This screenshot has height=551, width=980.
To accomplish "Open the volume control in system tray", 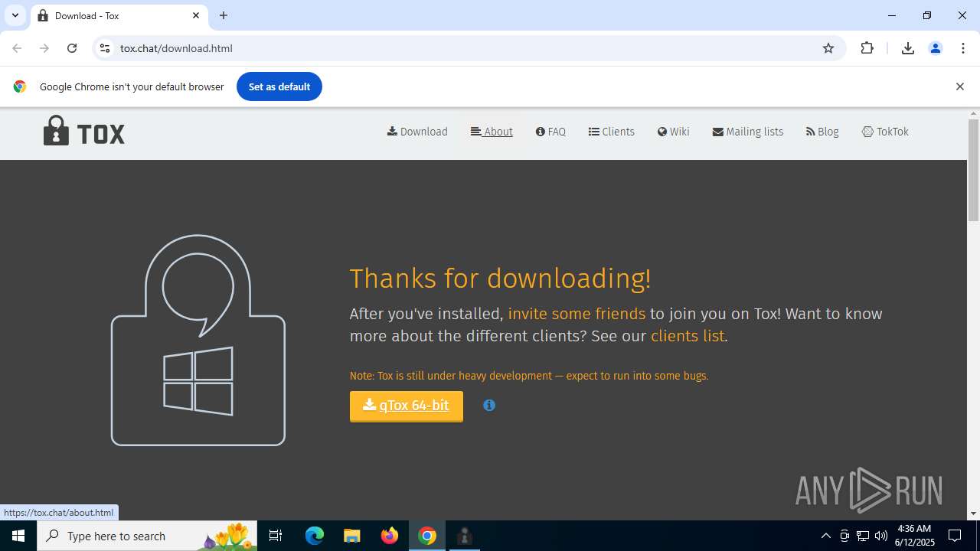I will click(x=880, y=536).
